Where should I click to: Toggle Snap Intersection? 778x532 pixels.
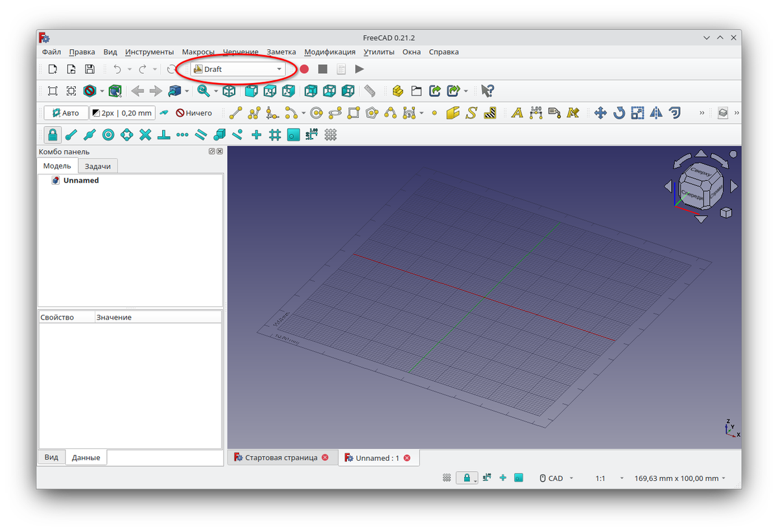coord(145,135)
